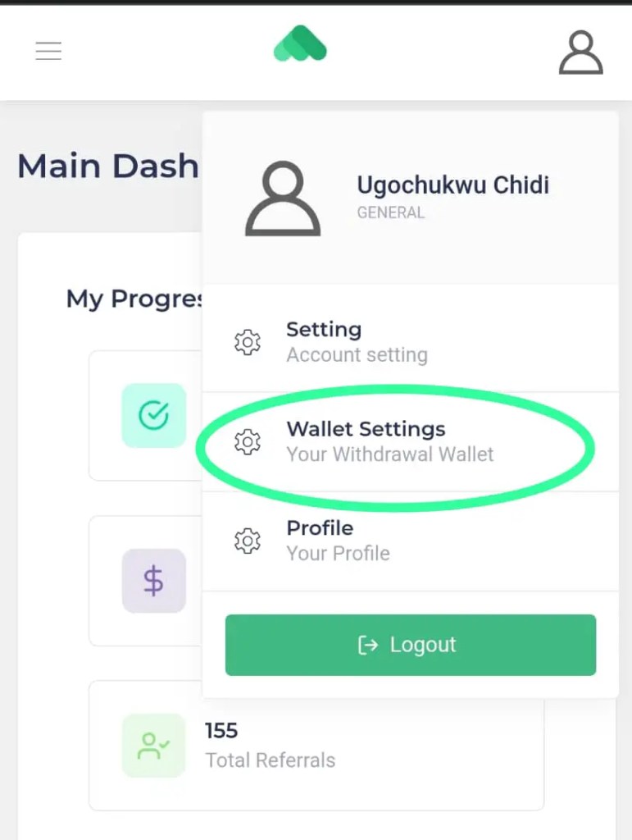Click the gear icon beside Setting
This screenshot has width=632, height=840.
pos(248,342)
